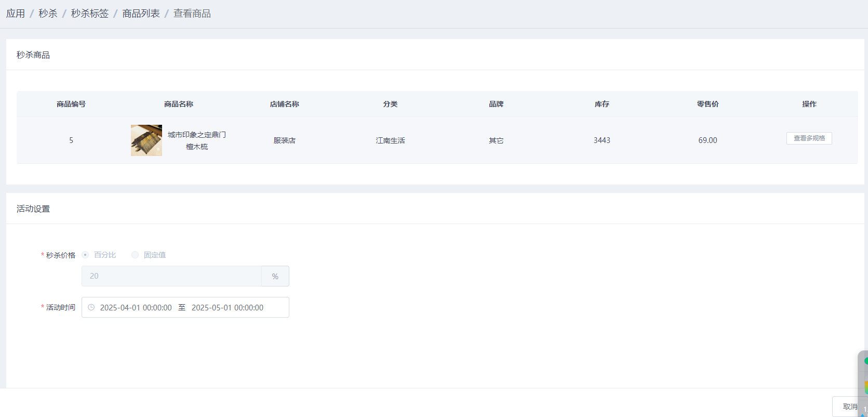This screenshot has width=868, height=417.
Task: Open the end date 2025-05-01 picker
Action: tap(228, 307)
